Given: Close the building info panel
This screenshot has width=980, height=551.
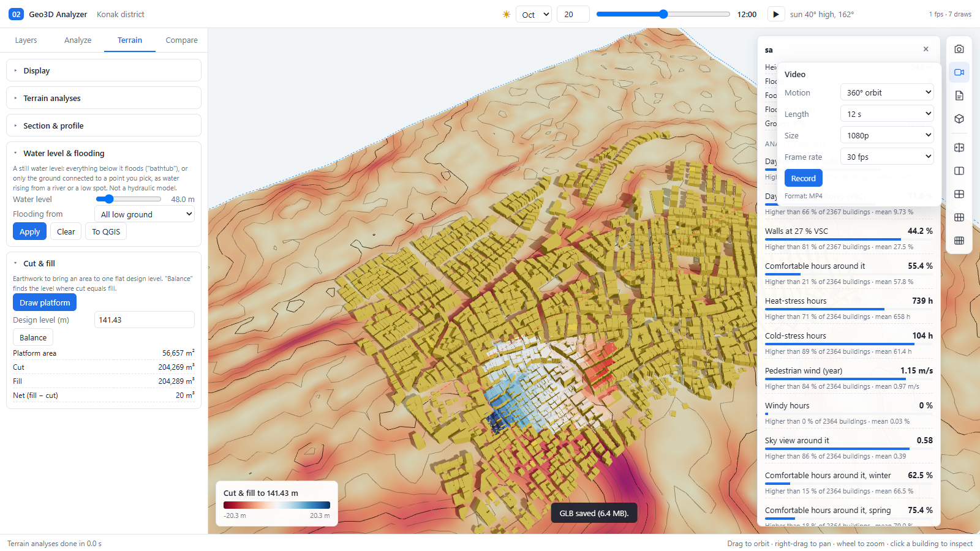Looking at the screenshot, I should (925, 49).
